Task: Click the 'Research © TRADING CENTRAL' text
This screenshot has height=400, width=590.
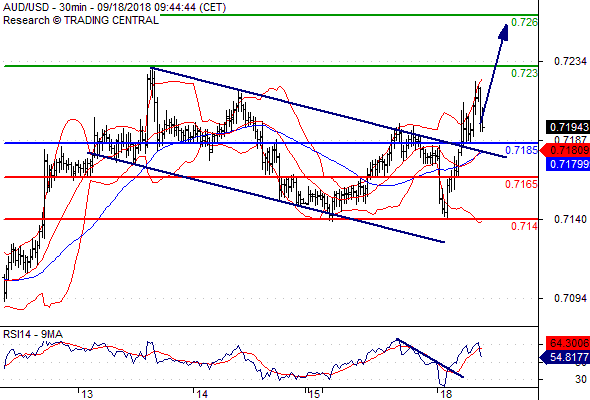Action: pos(81,20)
